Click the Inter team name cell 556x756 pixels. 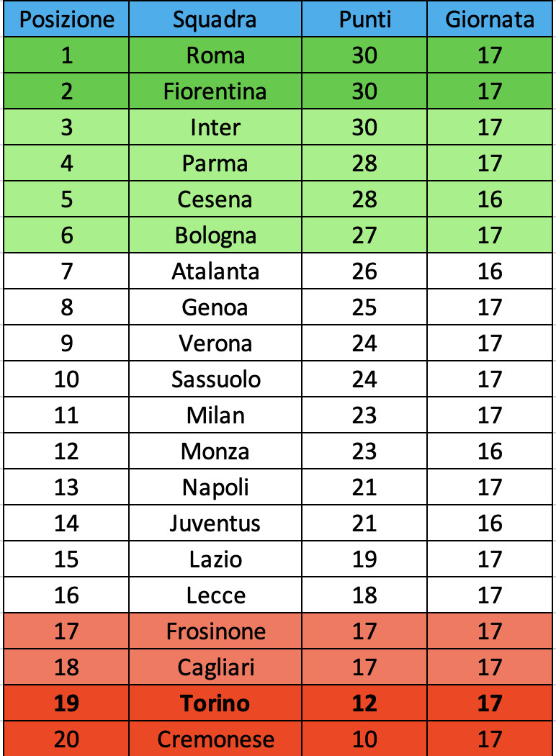coord(215,127)
